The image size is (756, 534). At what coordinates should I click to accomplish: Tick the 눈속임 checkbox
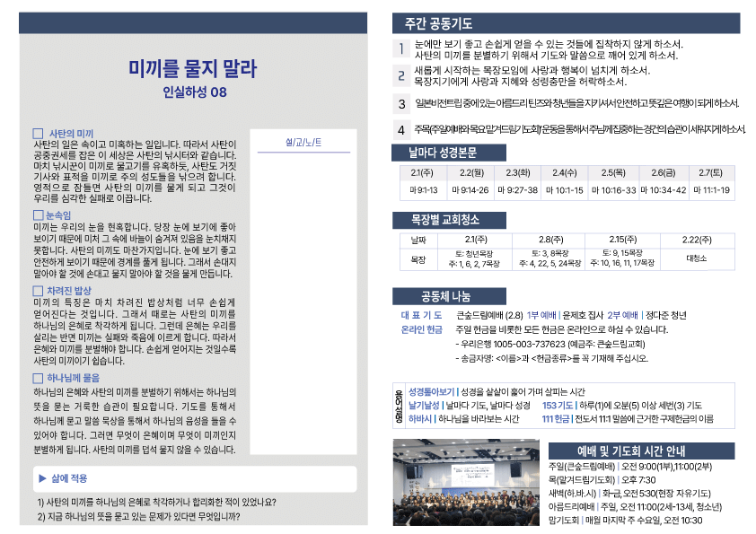pos(38,215)
